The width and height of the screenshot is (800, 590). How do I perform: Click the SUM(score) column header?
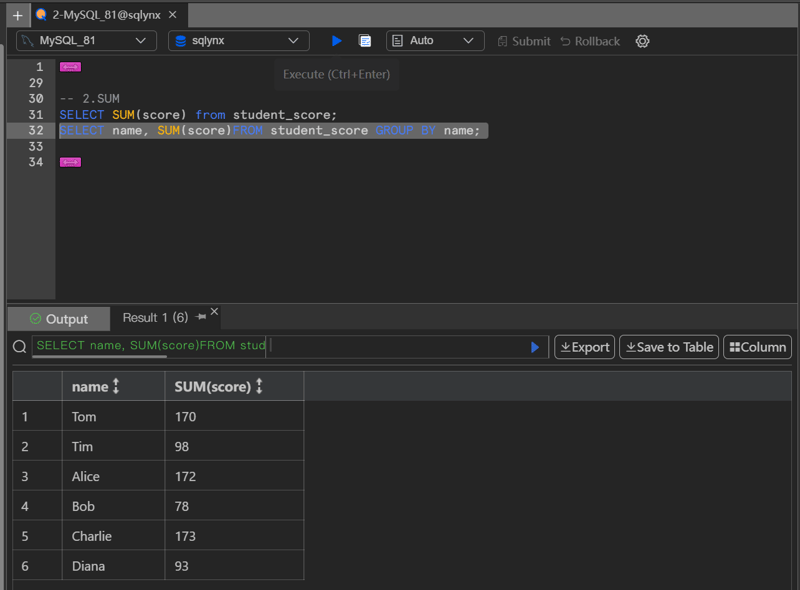(x=234, y=386)
